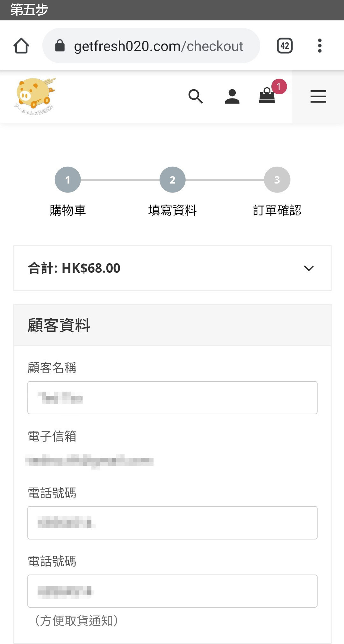Open the hamburger navigation menu
This screenshot has height=644, width=344.
318,96
